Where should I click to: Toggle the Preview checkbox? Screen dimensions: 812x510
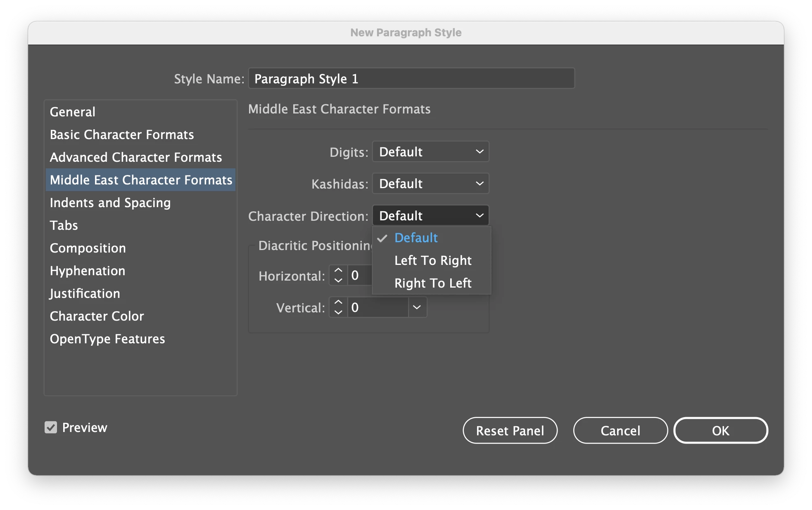pos(51,427)
